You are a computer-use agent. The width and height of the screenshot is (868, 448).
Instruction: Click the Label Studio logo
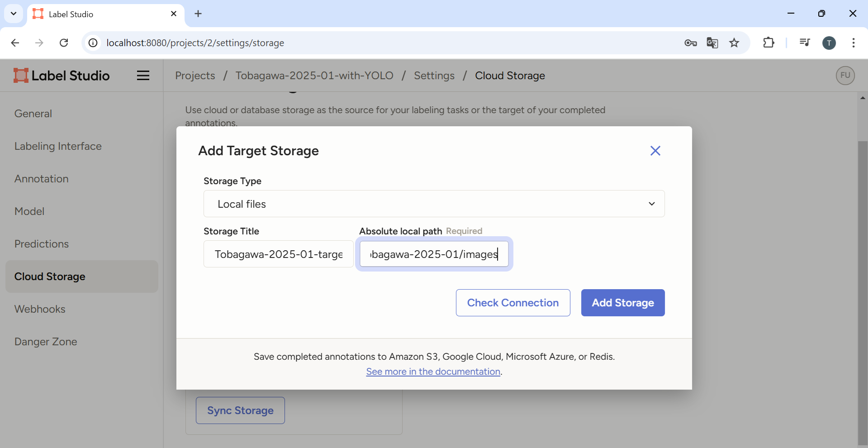click(62, 76)
